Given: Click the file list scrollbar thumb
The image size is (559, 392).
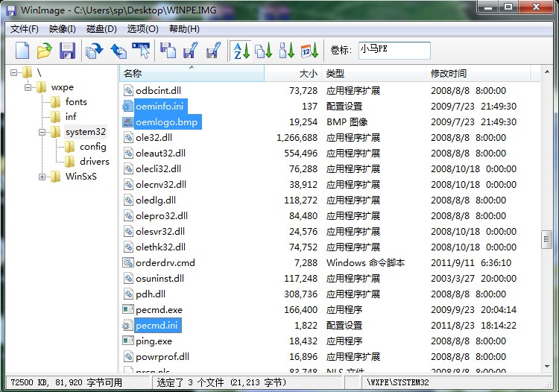Looking at the screenshot, I should coord(546,239).
